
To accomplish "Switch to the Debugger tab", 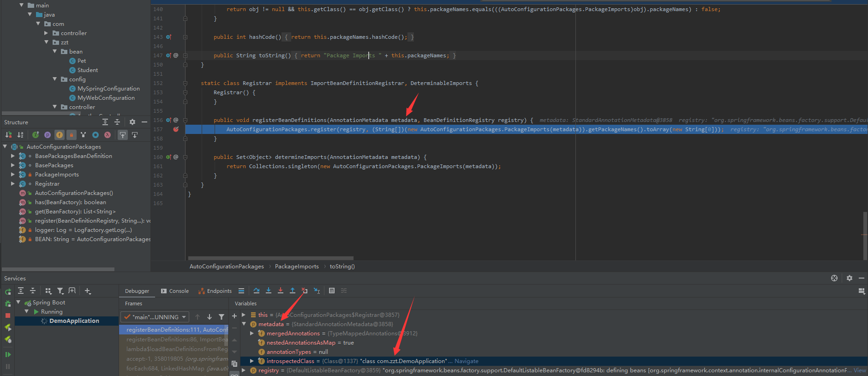I will coord(137,291).
